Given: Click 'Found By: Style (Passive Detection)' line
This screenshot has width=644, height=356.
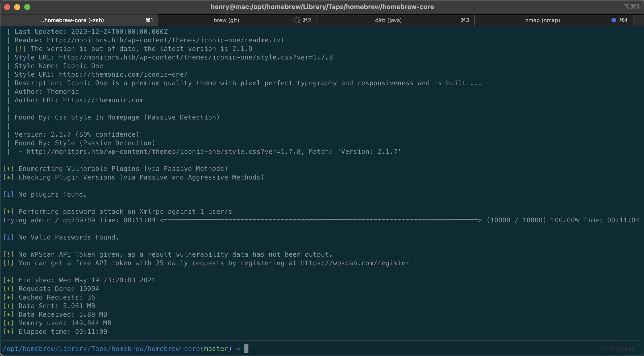Looking at the screenshot, I should (85, 143).
